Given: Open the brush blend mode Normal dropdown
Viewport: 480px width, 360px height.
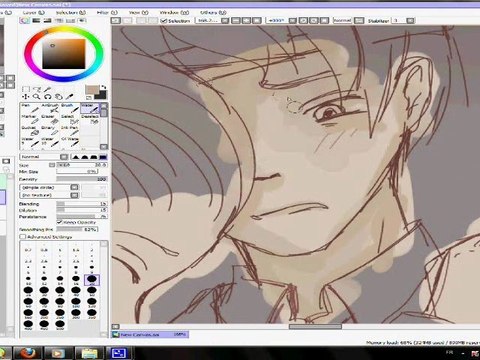Looking at the screenshot, I should pos(44,157).
